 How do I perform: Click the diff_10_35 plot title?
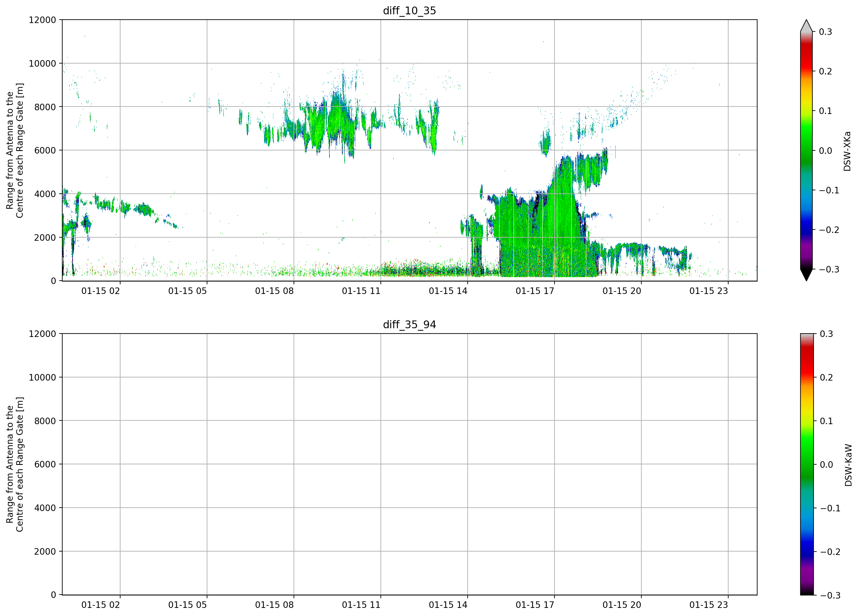click(x=409, y=11)
